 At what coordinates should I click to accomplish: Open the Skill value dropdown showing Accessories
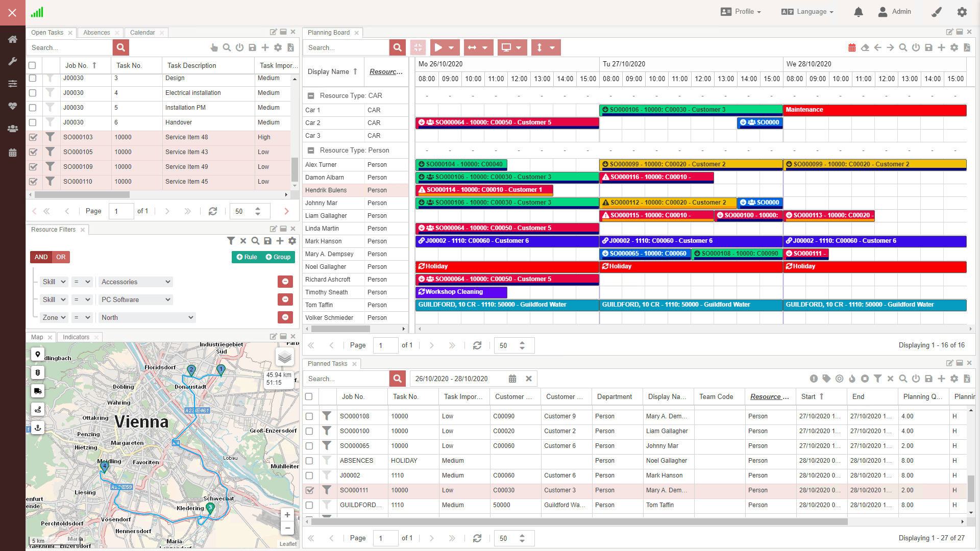tap(135, 282)
